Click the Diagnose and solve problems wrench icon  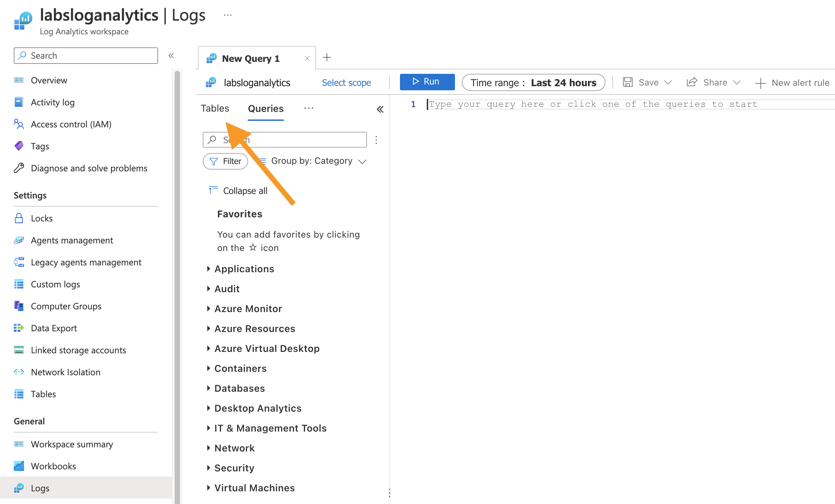coord(19,168)
